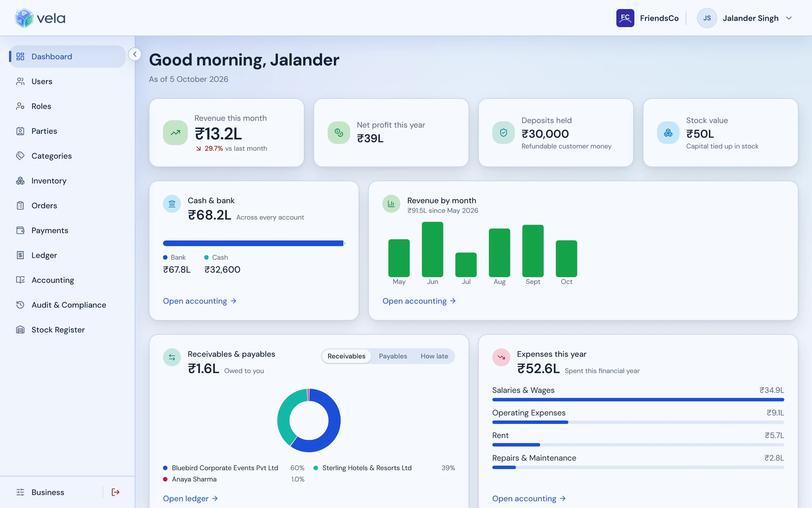
Task: Click the Payments wallet icon
Action: [20, 230]
